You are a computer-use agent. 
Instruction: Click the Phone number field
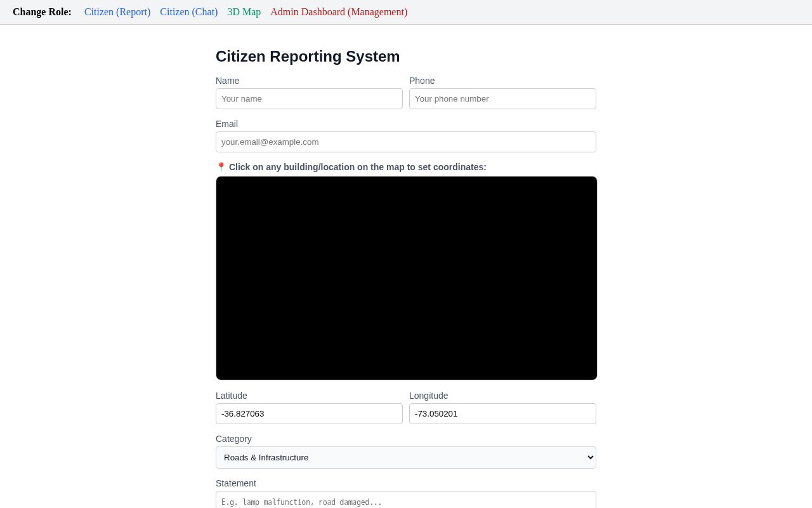coord(502,99)
